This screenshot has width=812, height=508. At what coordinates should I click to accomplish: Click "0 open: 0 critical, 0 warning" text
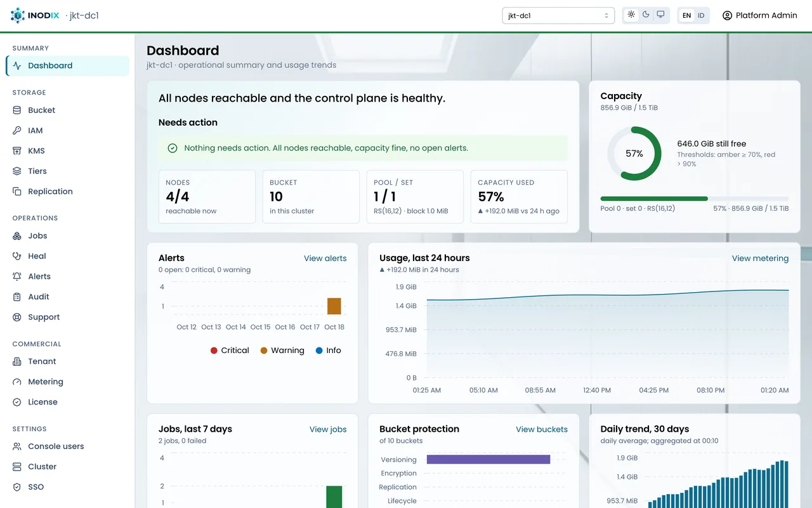[x=204, y=270]
